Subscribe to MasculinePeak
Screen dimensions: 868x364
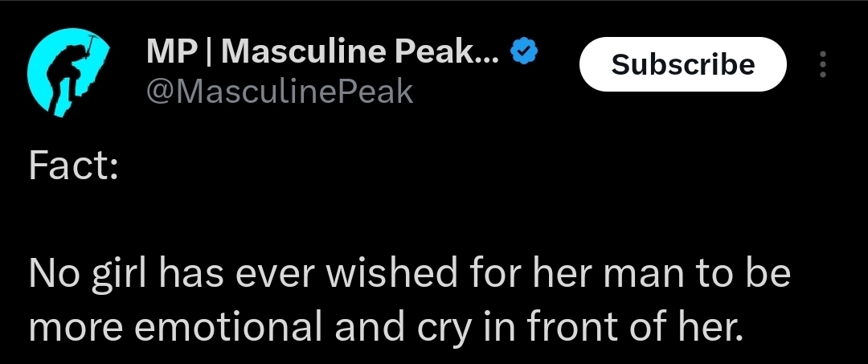[x=682, y=64]
